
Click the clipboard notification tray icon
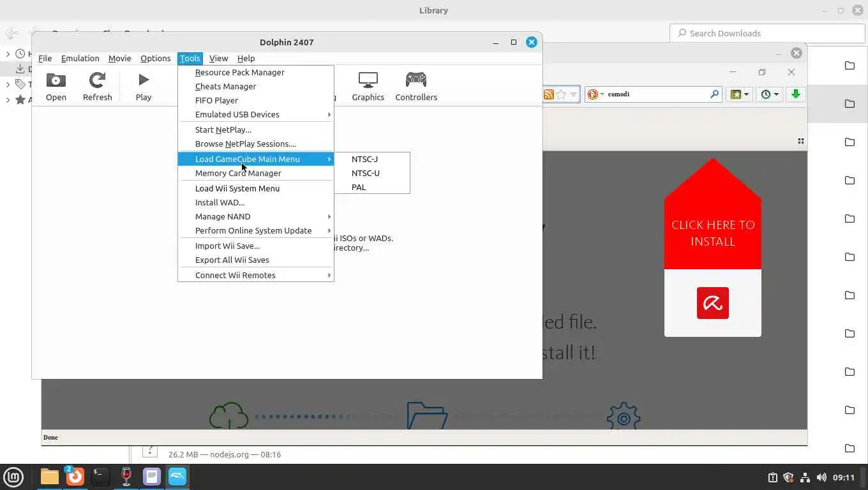[772, 477]
